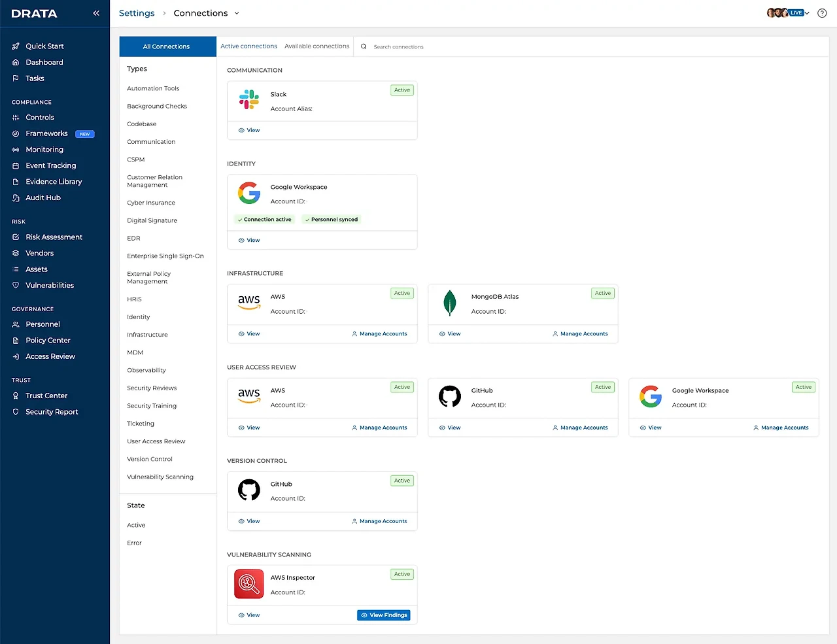Click the Settings breadcrumb link
This screenshot has height=644, width=837.
coord(137,13)
